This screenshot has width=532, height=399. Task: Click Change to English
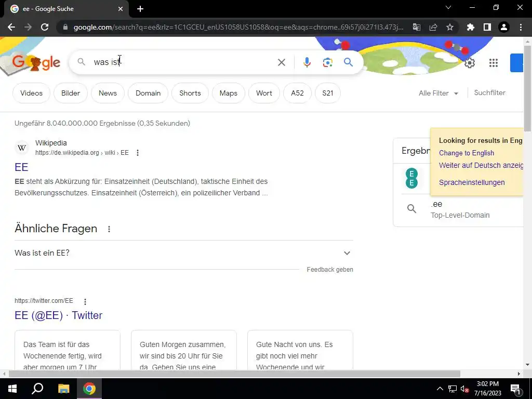466,153
